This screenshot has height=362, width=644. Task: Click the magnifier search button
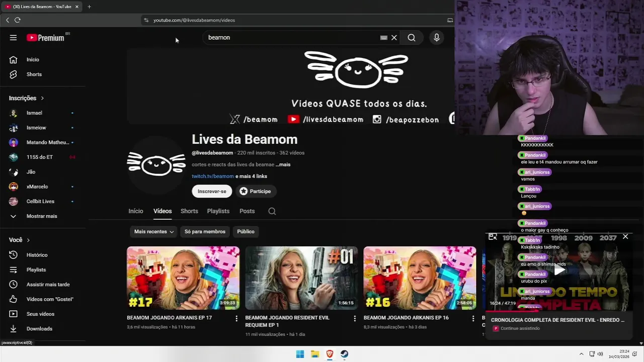coord(412,38)
